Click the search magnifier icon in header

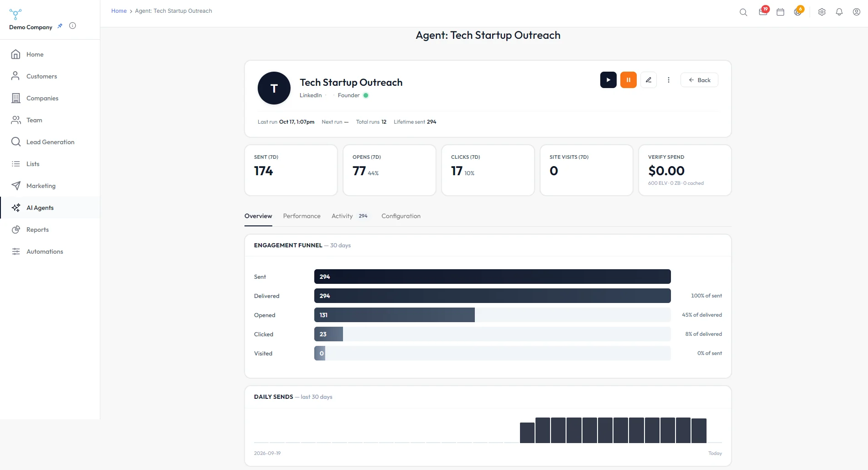click(743, 12)
